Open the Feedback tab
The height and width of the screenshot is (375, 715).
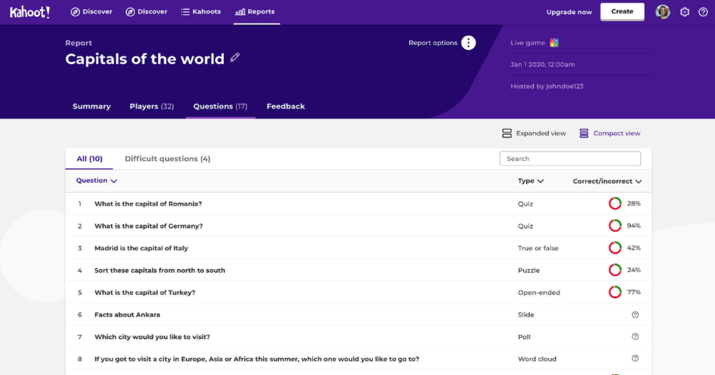pyautogui.click(x=286, y=106)
